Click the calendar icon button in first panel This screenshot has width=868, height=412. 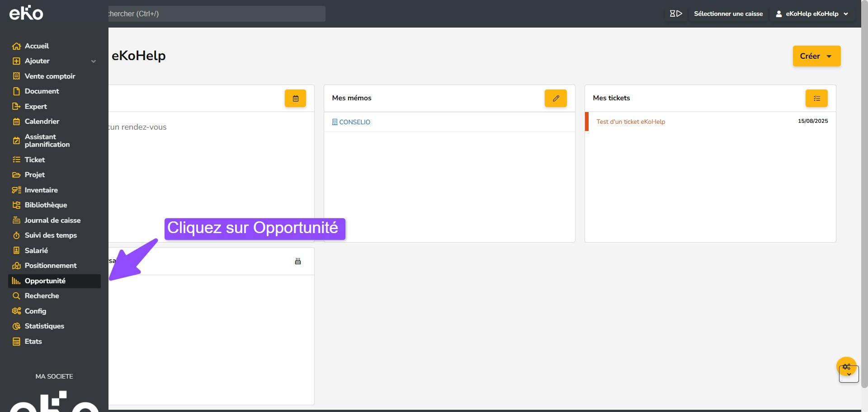(x=295, y=98)
